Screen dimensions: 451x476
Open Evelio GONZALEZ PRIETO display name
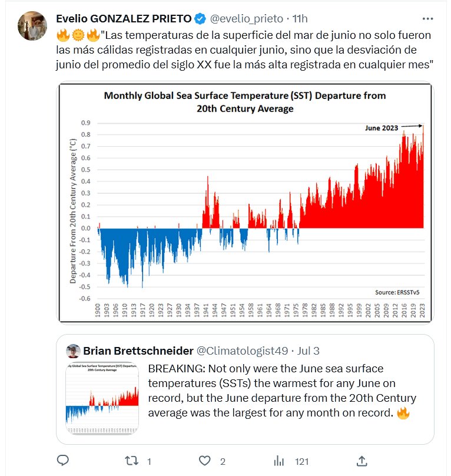(123, 18)
